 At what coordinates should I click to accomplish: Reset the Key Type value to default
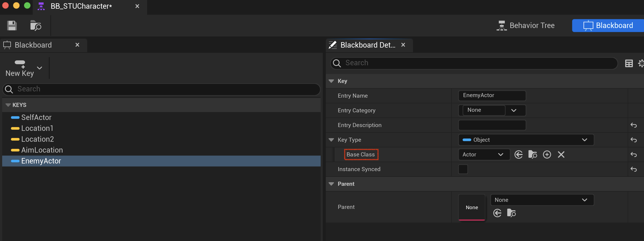(x=634, y=140)
